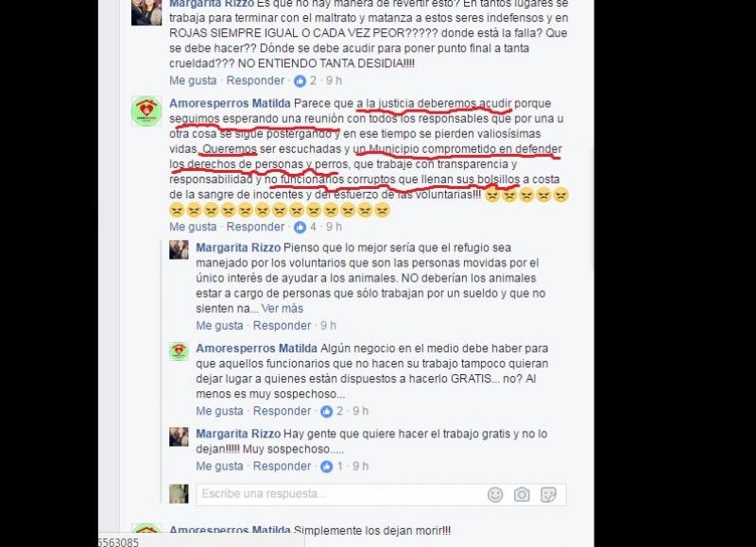Viewport: 756px width, 547px height.
Task: Click 'Responder' under 'Pienso que' reply
Action: point(282,326)
